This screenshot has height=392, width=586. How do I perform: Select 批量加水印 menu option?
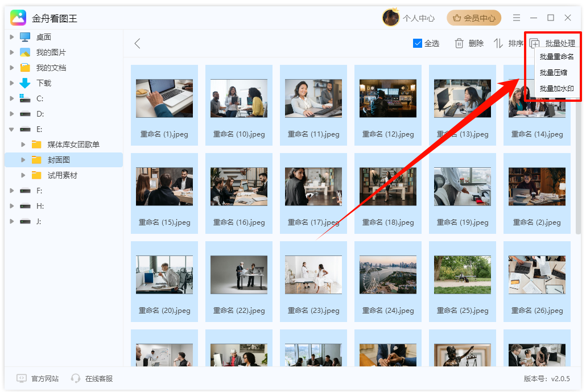(556, 89)
